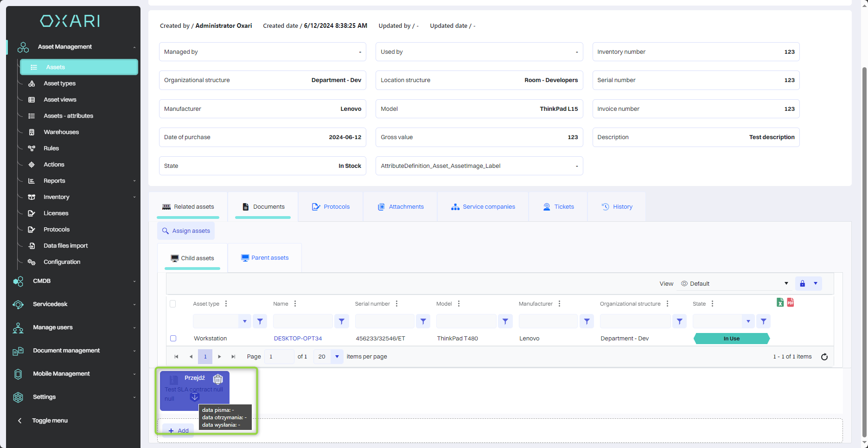Apply the Name column filter icon
Image resolution: width=868 pixels, height=448 pixels.
(341, 321)
